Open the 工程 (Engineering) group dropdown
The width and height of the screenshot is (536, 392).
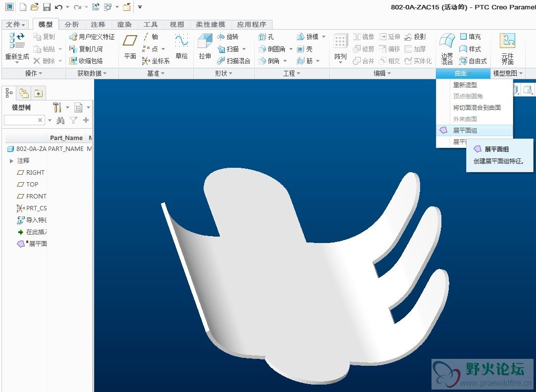[x=292, y=73]
